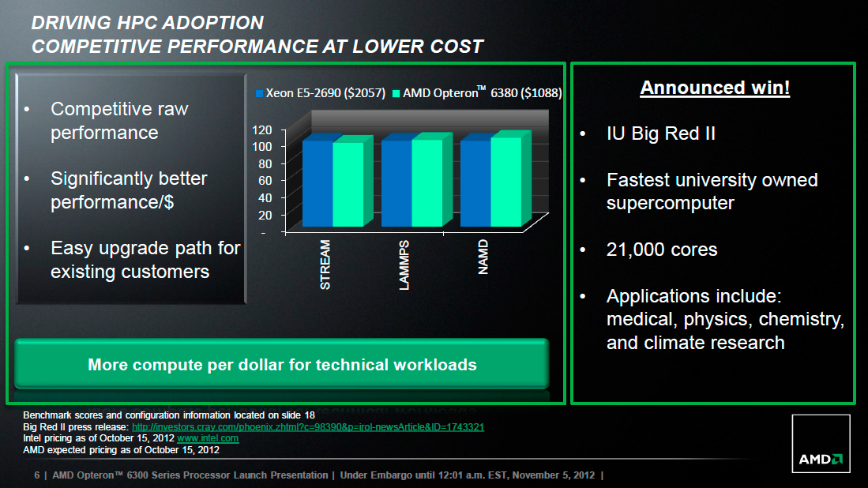Screen dimensions: 868x488
Task: Select the 'Fastest university owned supercomputer' bullet
Action: [x=712, y=191]
